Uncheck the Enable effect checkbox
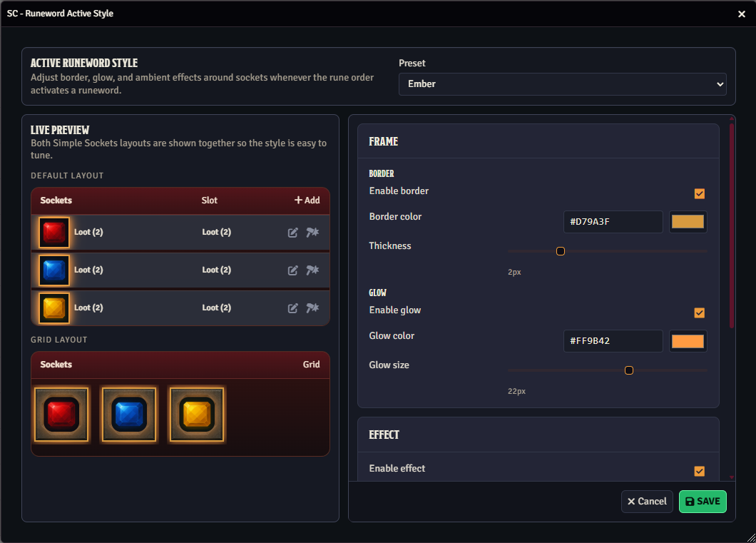 pyautogui.click(x=699, y=471)
